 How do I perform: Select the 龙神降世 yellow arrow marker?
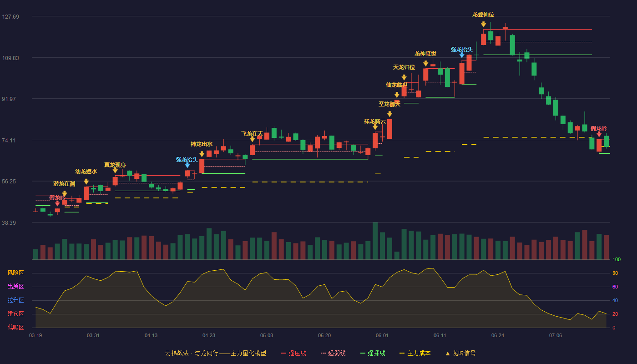pyautogui.click(x=425, y=63)
